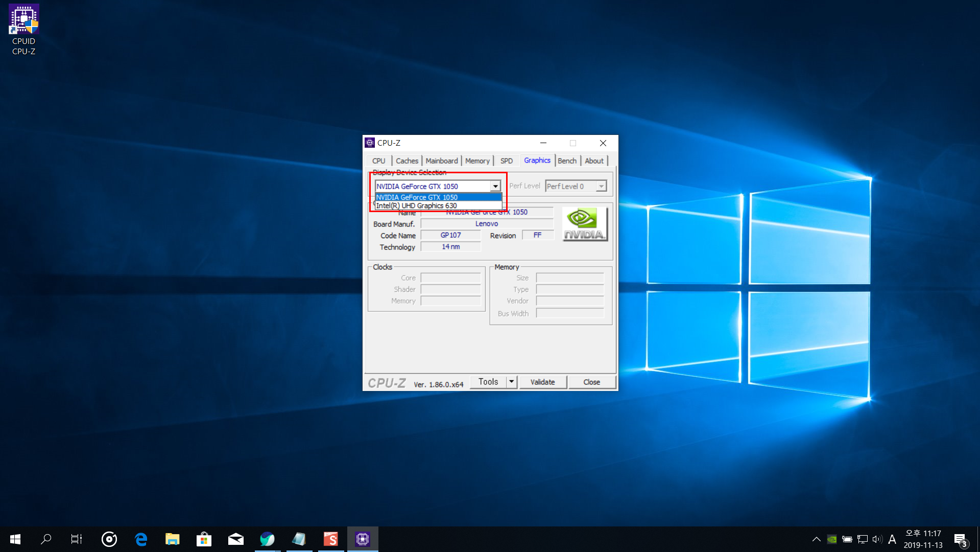This screenshot has width=980, height=552.
Task: Collapse the display device dropdown arrow
Action: click(495, 187)
